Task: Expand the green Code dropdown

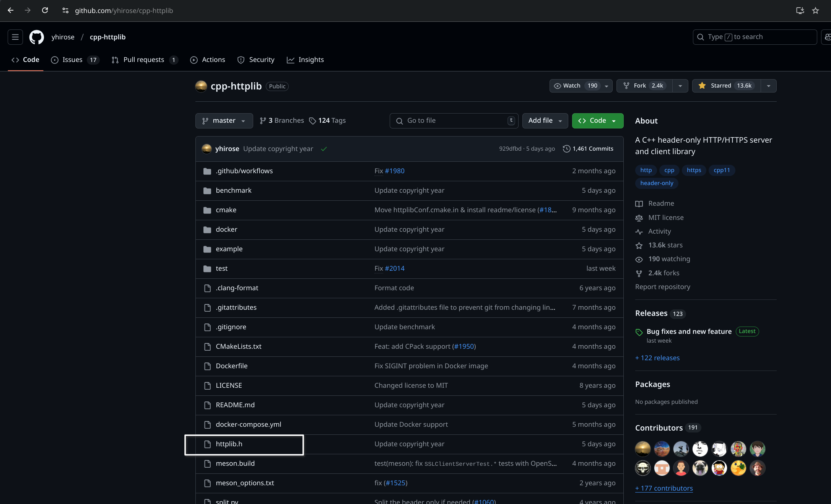Action: 597,121
